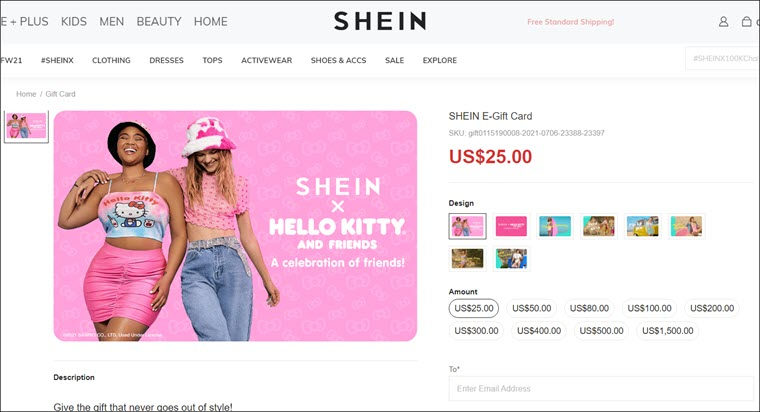This screenshot has height=412, width=760.
Task: Select the US$100.00 amount option
Action: pyautogui.click(x=649, y=308)
